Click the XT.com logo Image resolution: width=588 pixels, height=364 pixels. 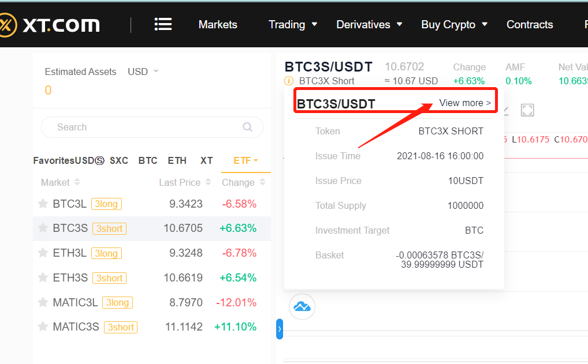pos(50,25)
